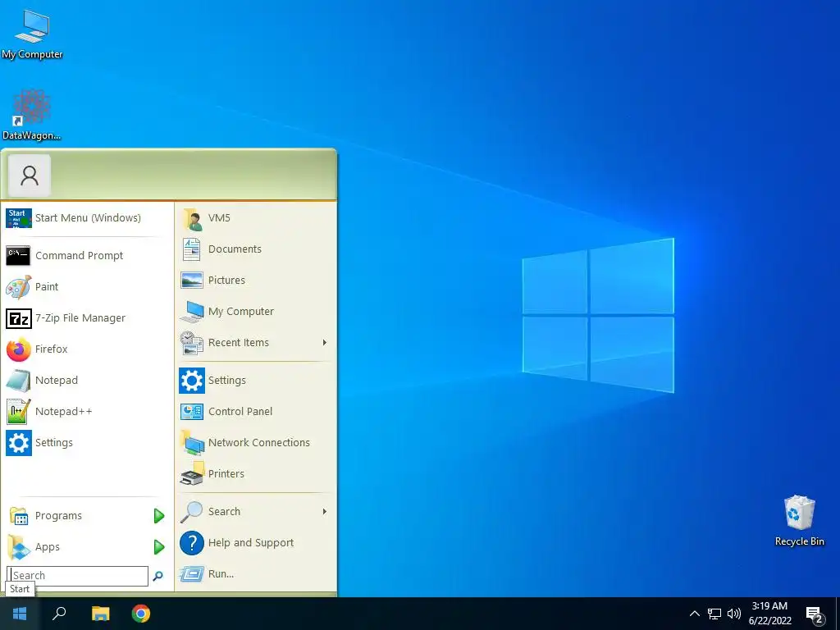Open the Paint palette icon
Viewport: 840px width, 630px height.
tap(19, 287)
